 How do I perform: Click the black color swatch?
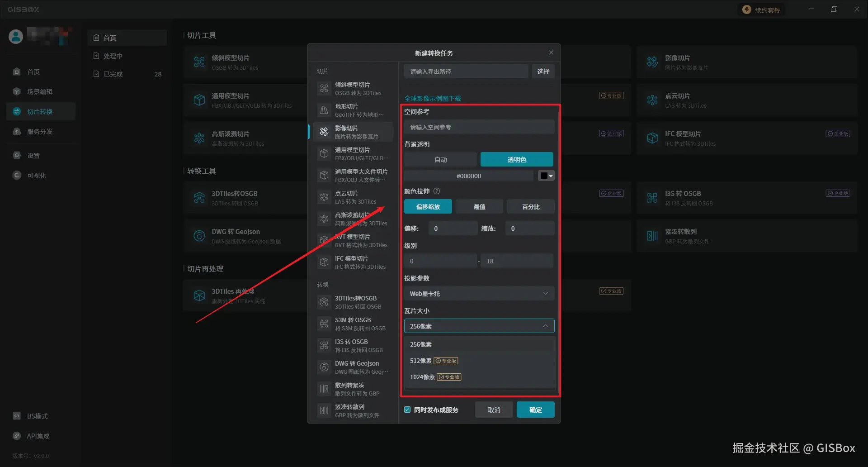coord(544,176)
